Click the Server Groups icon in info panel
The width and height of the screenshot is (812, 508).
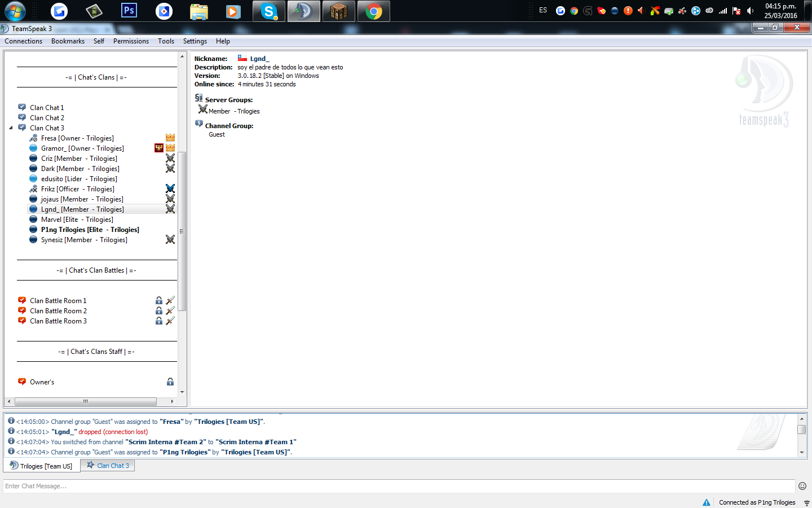[198, 98]
